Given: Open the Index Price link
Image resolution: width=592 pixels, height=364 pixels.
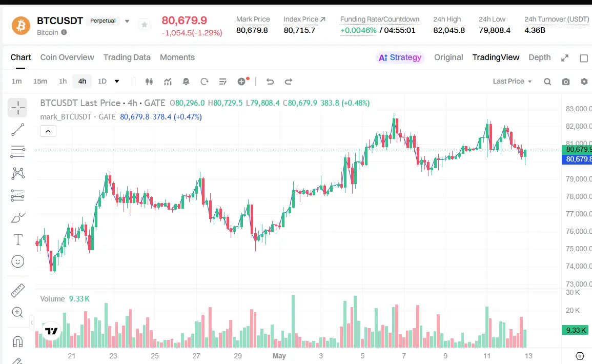Looking at the screenshot, I should tap(304, 19).
